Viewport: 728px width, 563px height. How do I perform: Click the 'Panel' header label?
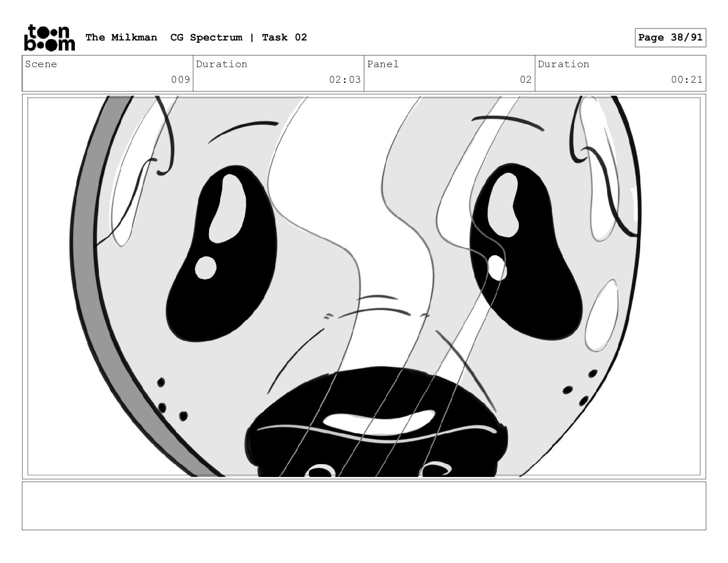tap(383, 64)
